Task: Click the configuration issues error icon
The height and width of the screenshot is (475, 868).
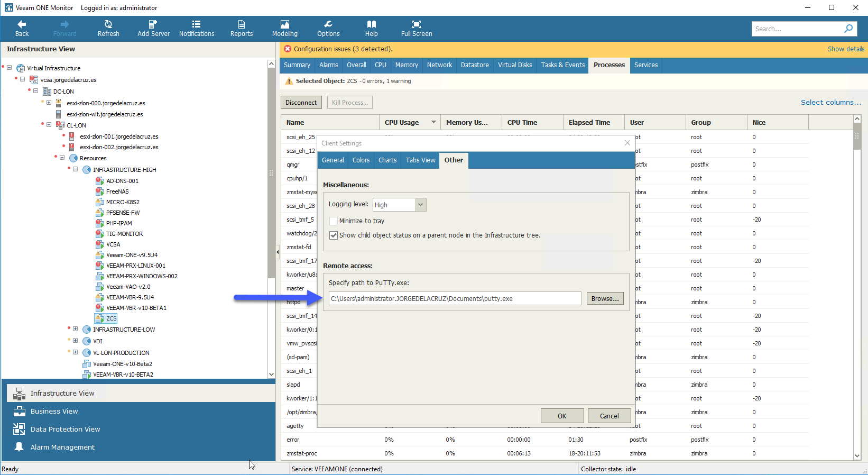Action: [288, 49]
